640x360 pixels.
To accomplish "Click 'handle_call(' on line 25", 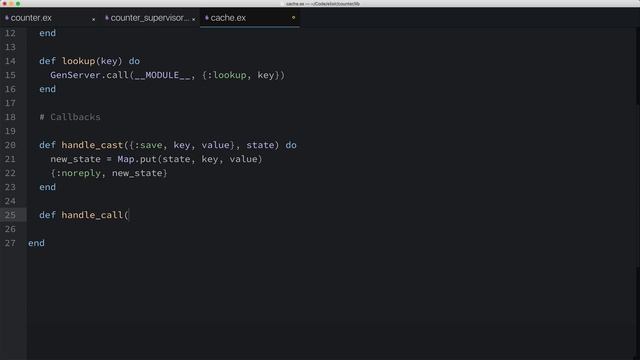I will [x=95, y=215].
